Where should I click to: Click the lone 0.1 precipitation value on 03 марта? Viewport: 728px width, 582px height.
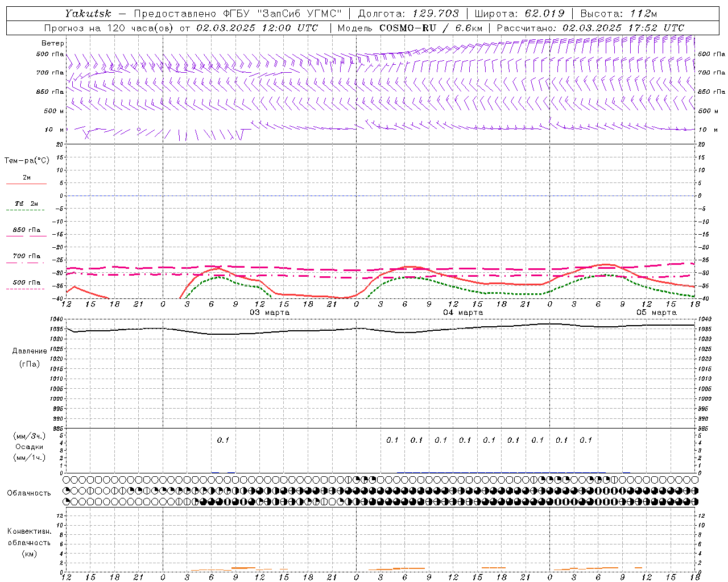(x=223, y=440)
